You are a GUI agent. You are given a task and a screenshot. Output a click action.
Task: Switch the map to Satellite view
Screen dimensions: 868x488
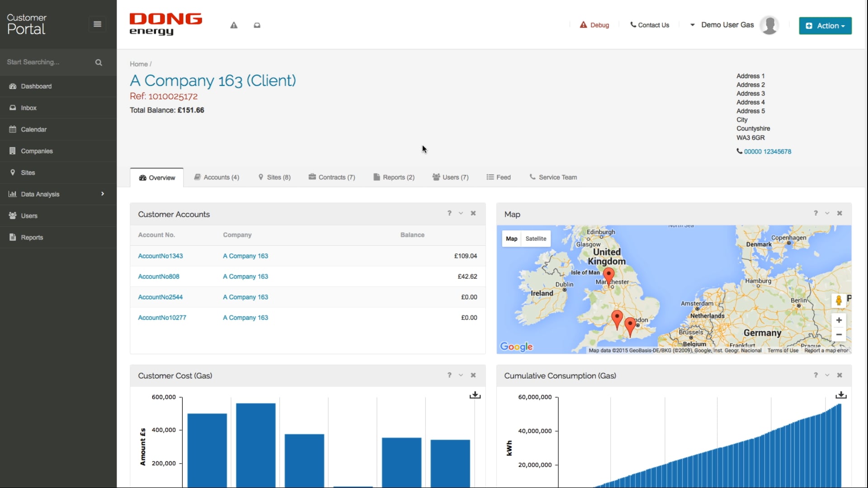point(536,239)
